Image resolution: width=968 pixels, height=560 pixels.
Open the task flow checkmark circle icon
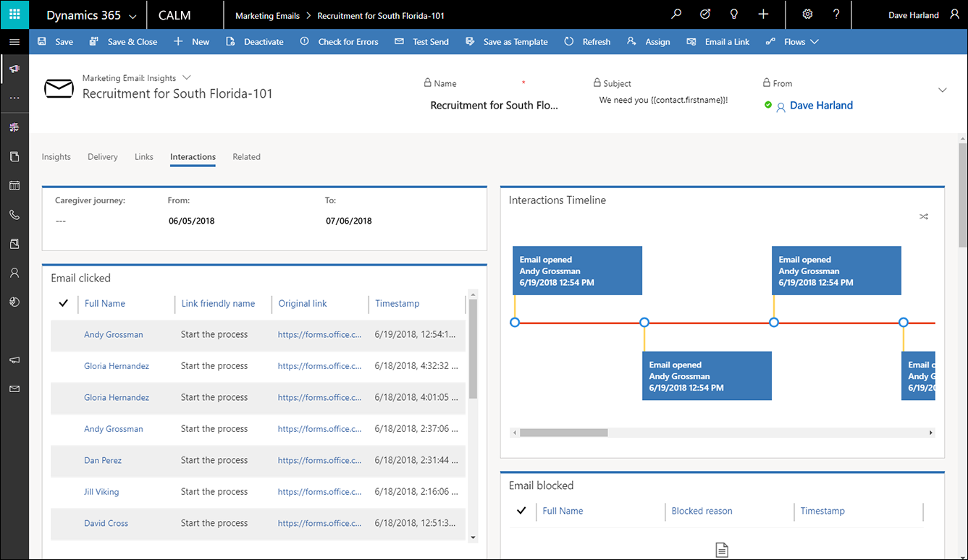(705, 14)
